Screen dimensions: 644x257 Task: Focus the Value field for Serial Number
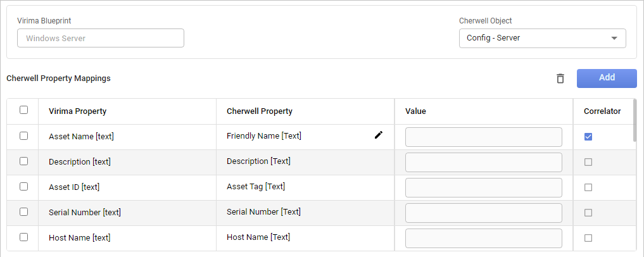pyautogui.click(x=483, y=213)
